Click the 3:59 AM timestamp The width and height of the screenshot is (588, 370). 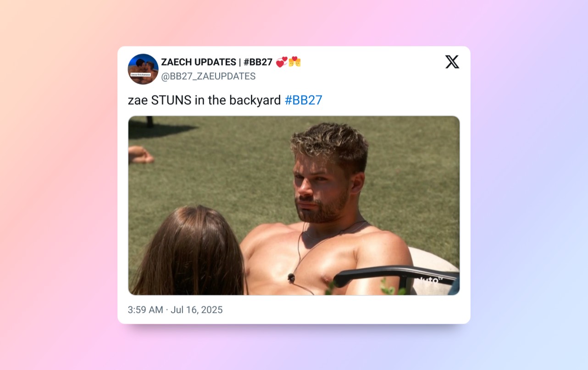[145, 309]
